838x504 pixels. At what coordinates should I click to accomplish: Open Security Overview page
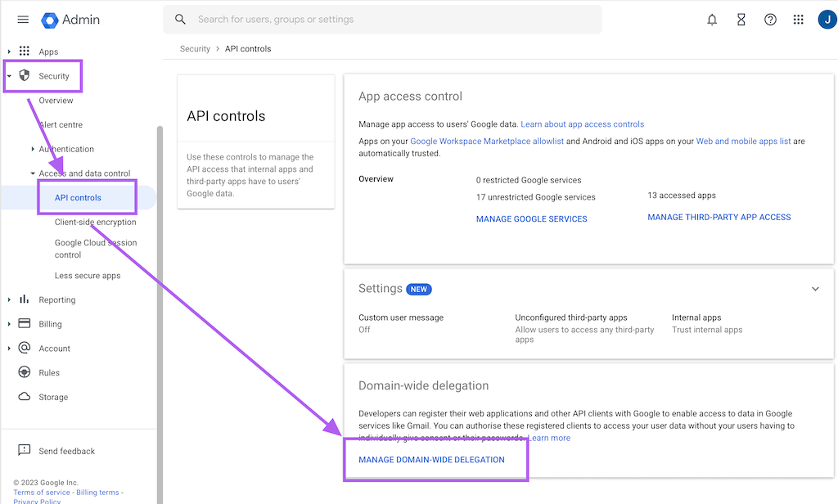point(56,101)
